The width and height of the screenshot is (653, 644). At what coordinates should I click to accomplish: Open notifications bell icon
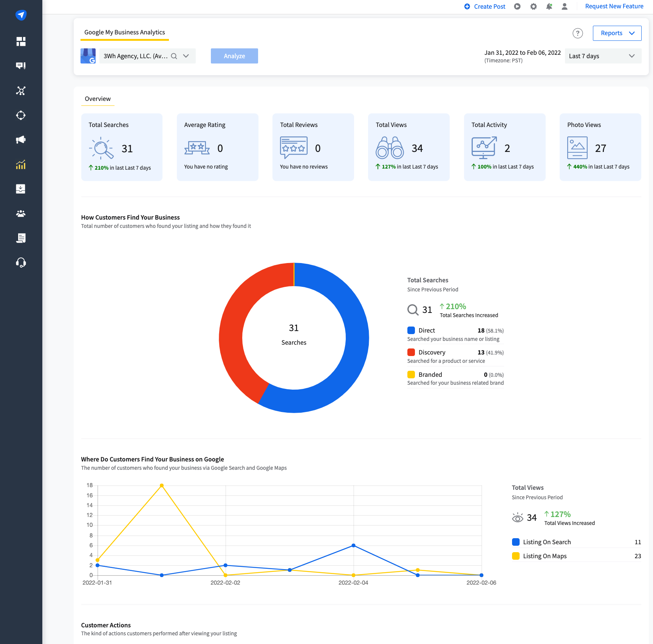549,6
